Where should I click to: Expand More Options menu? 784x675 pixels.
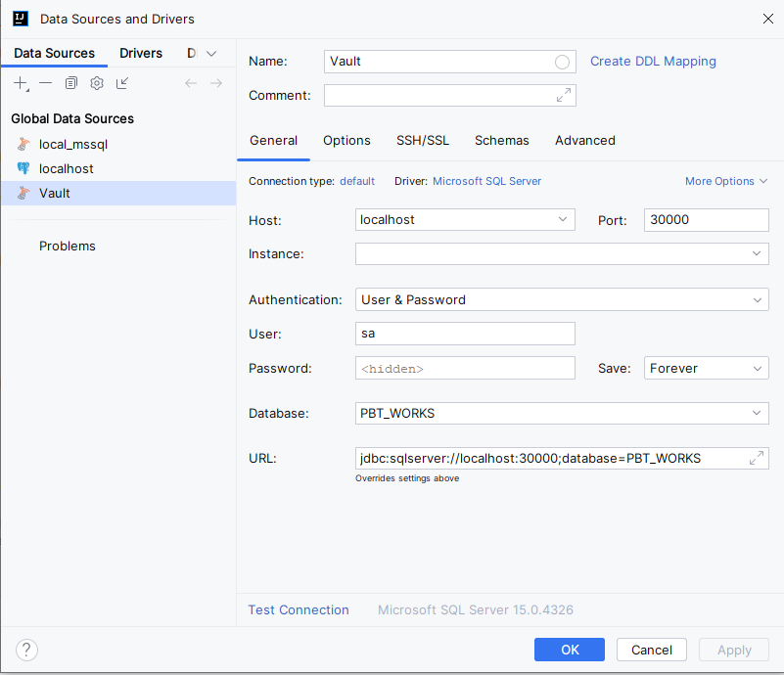725,181
